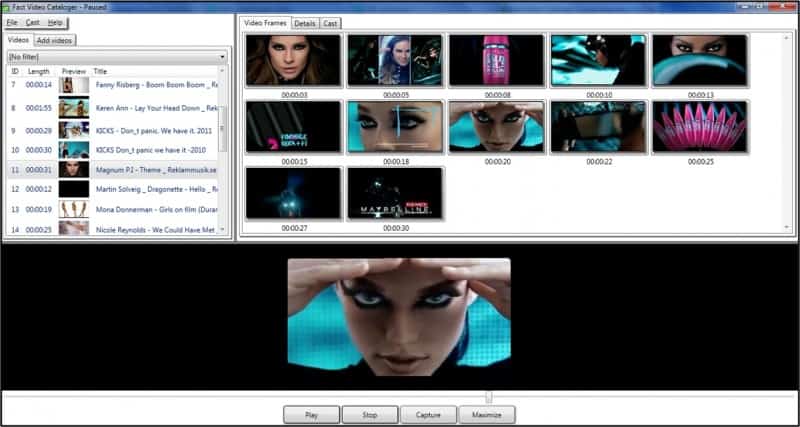Sort video list by Length column header
This screenshot has width=800, height=427.
tap(39, 71)
